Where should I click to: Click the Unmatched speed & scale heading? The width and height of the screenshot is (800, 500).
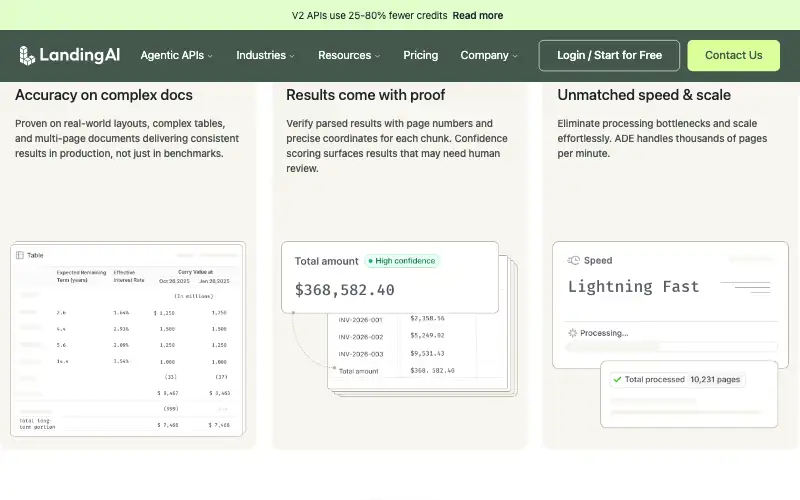click(x=644, y=95)
